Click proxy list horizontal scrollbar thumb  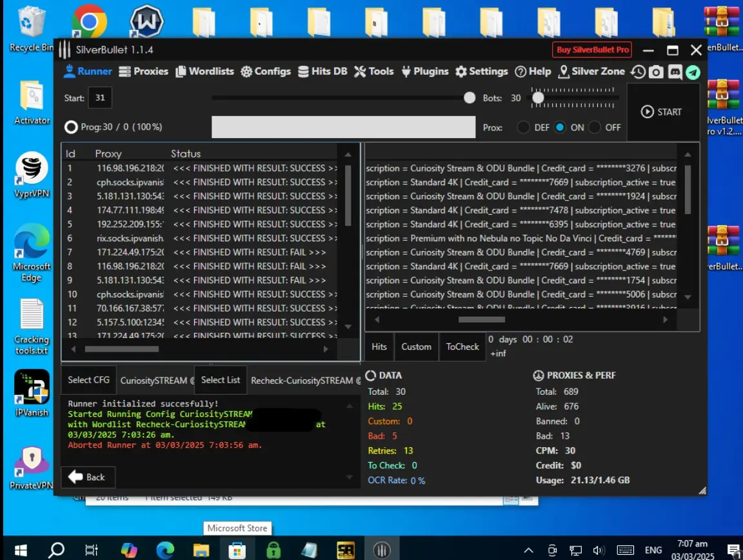click(x=121, y=349)
